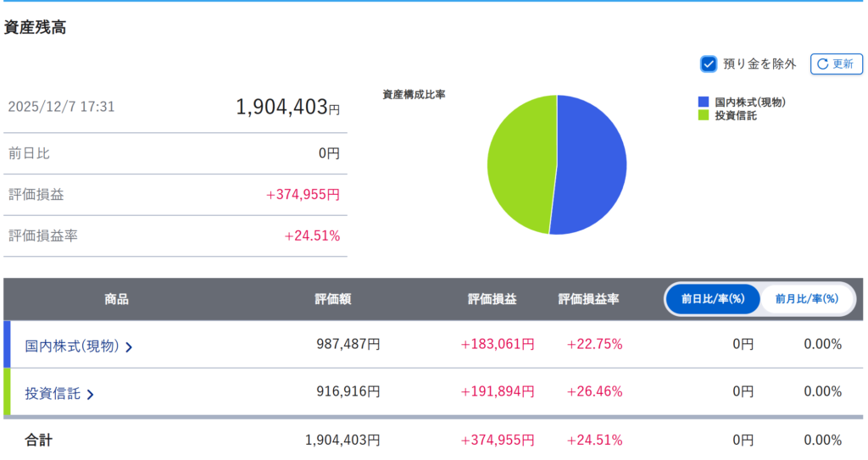Screen dimensions: 868x460
Task: Click the green slice of the pie chart
Action: tap(519, 165)
